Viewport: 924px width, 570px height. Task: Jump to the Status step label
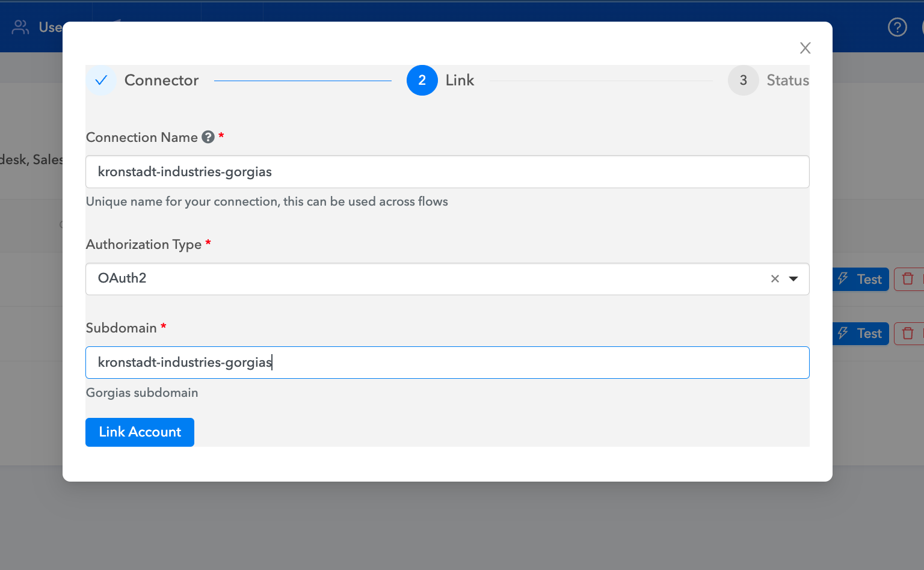pos(787,80)
